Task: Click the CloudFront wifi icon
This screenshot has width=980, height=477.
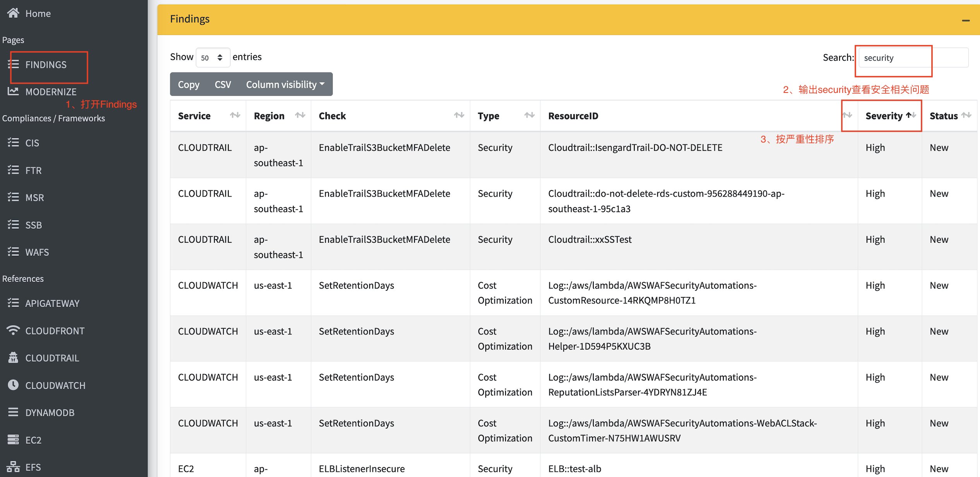Action: pyautogui.click(x=13, y=330)
